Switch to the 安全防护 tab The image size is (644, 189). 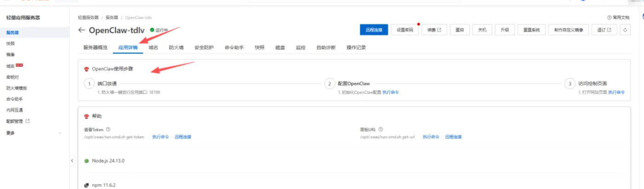tap(204, 47)
